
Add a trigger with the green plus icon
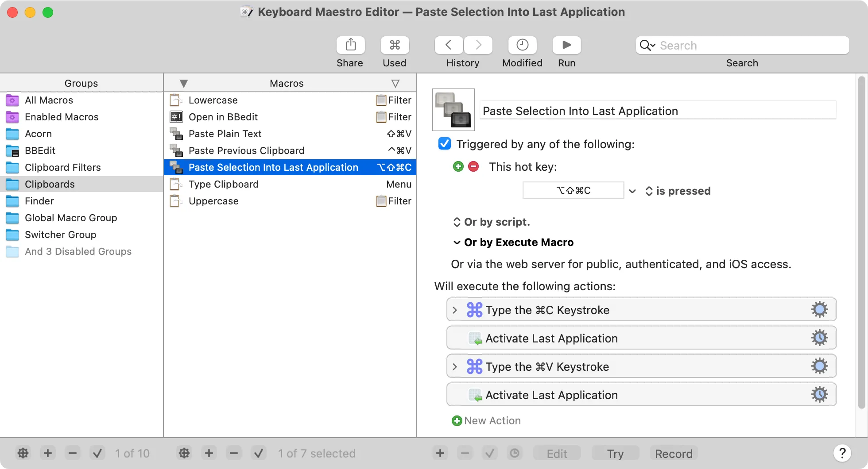458,167
